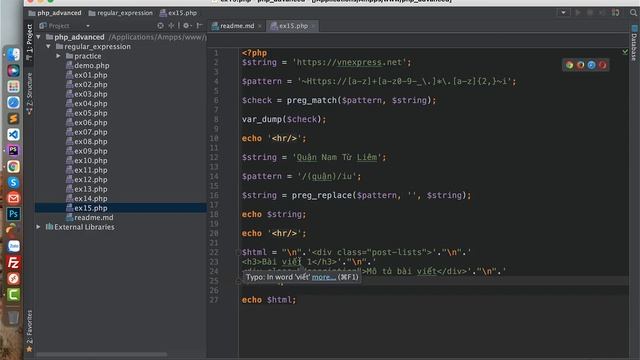Click Collapse All icon in Project panel
This screenshot has height=360, width=640.
point(171,25)
